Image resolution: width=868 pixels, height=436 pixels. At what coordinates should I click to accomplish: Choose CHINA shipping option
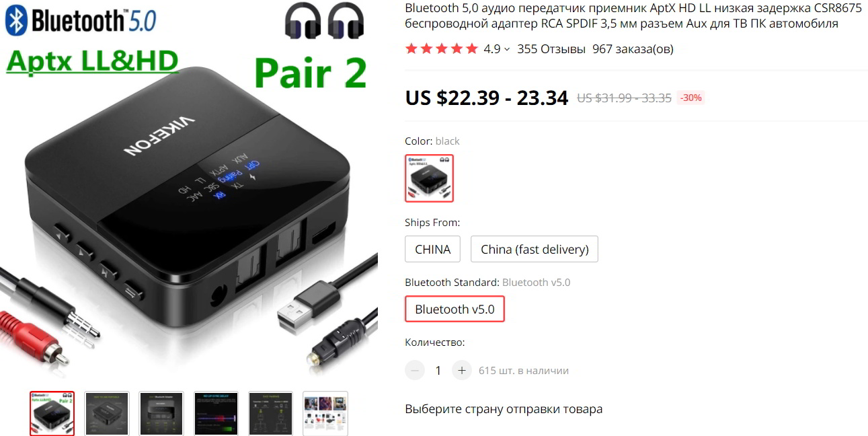(432, 249)
